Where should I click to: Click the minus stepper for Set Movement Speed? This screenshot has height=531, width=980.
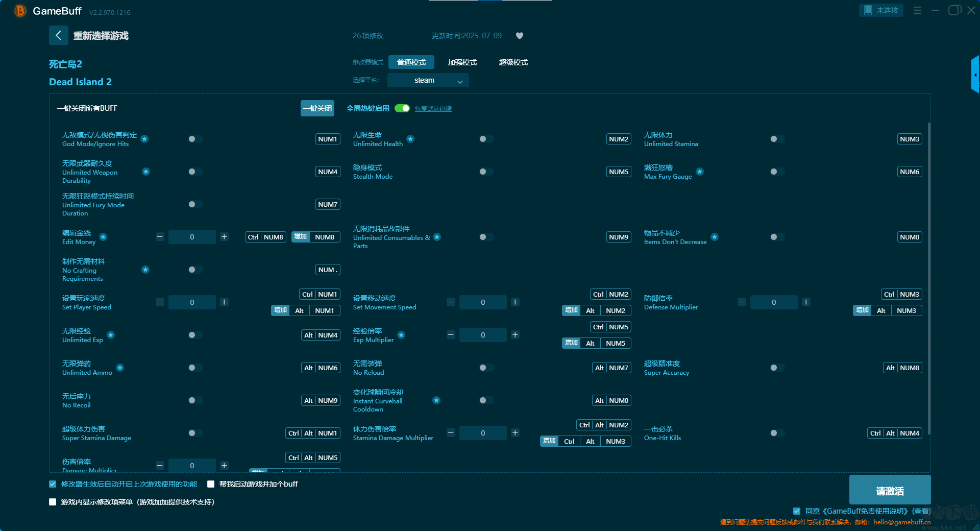pyautogui.click(x=451, y=302)
